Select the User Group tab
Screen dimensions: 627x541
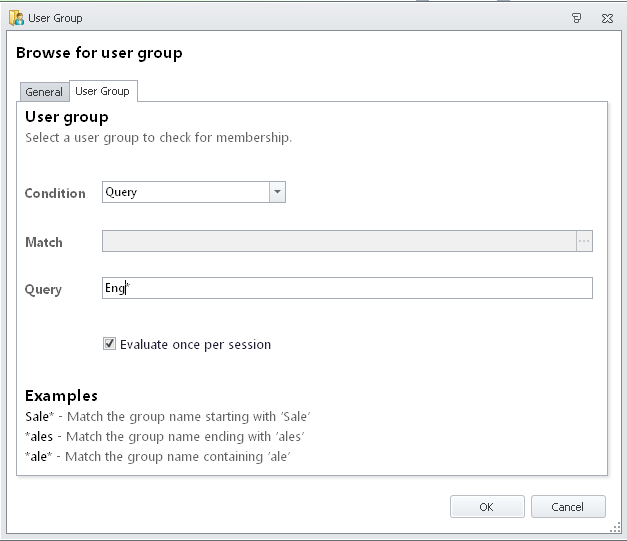[103, 91]
